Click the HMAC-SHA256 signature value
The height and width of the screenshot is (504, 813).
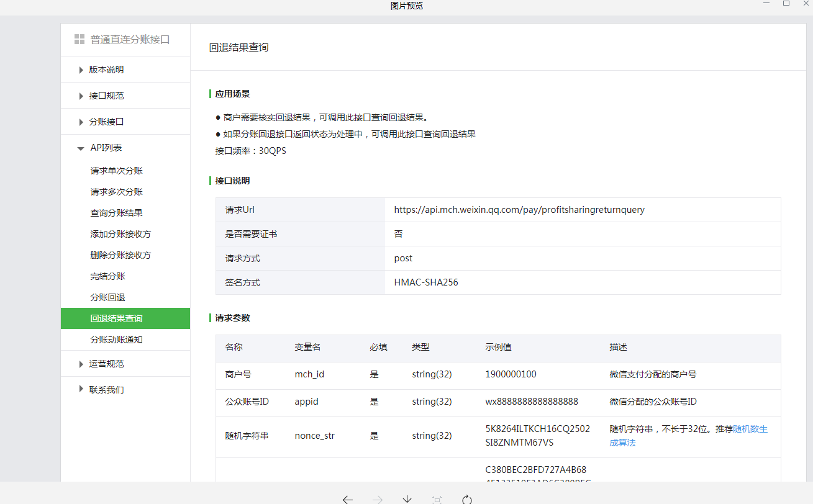[426, 282]
